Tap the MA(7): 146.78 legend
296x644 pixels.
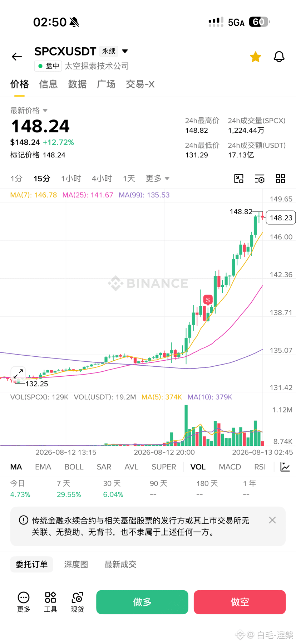point(34,195)
